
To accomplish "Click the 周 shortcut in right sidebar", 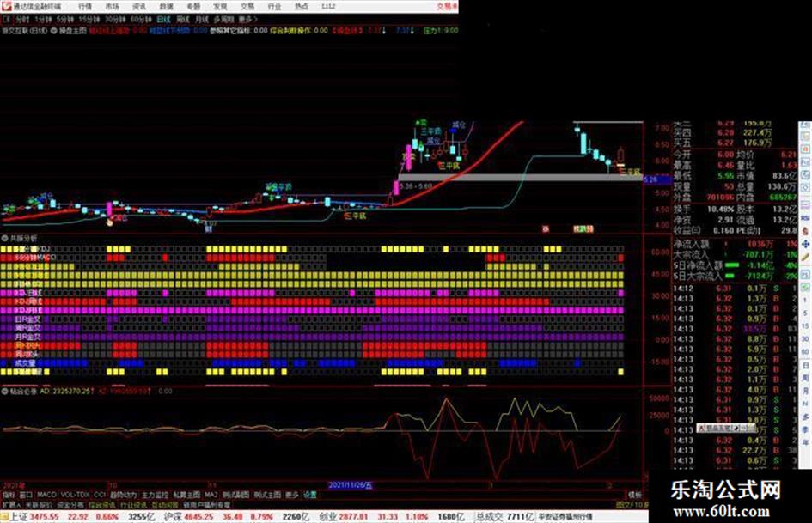I will coord(805,379).
